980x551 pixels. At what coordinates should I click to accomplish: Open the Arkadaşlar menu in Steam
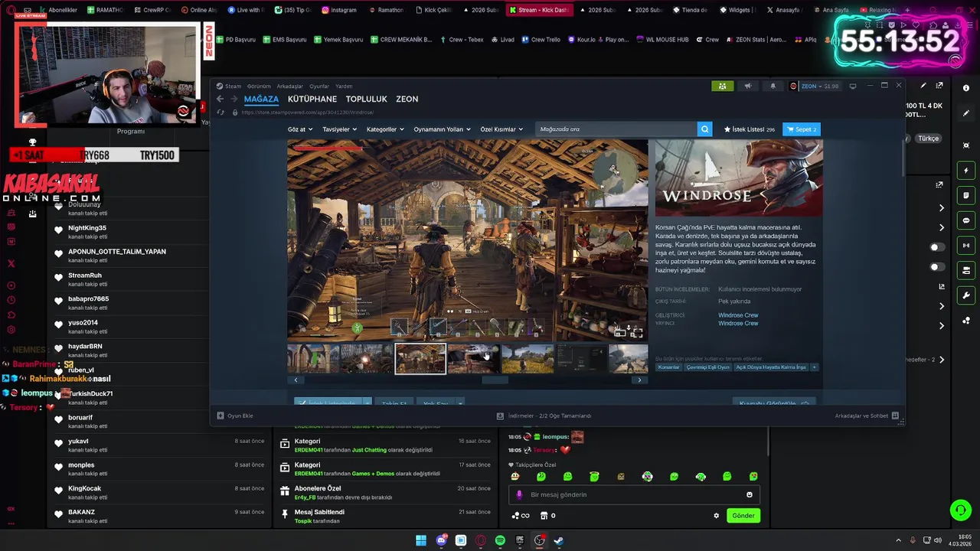pos(290,86)
